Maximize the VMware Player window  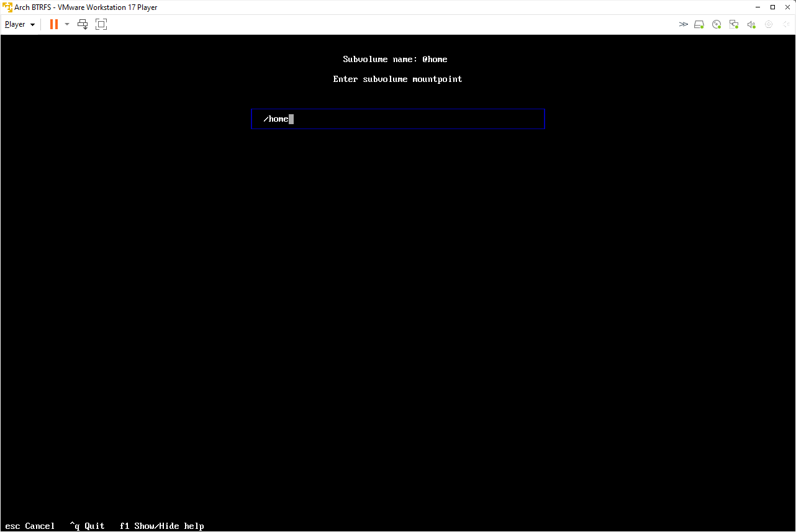[x=772, y=7]
